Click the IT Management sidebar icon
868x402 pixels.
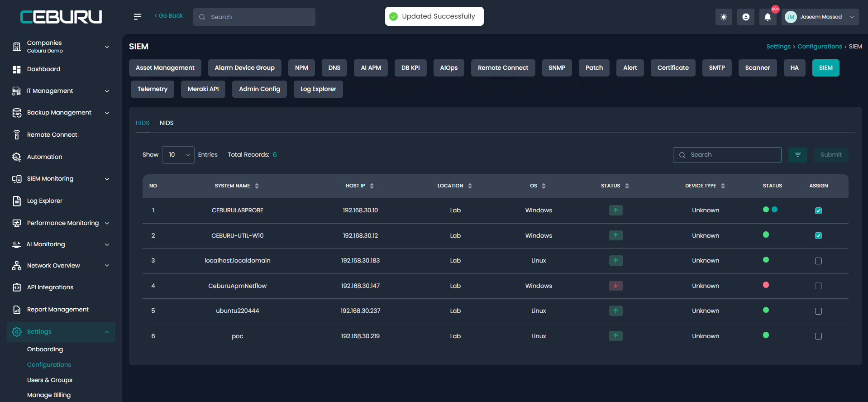(17, 91)
